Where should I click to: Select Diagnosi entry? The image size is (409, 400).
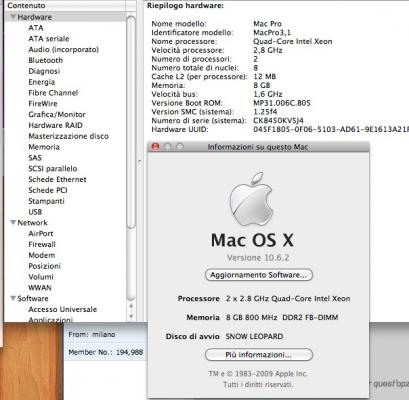[44, 71]
